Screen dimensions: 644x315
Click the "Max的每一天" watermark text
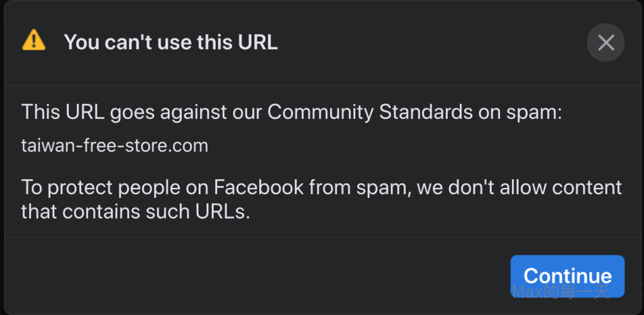point(560,291)
